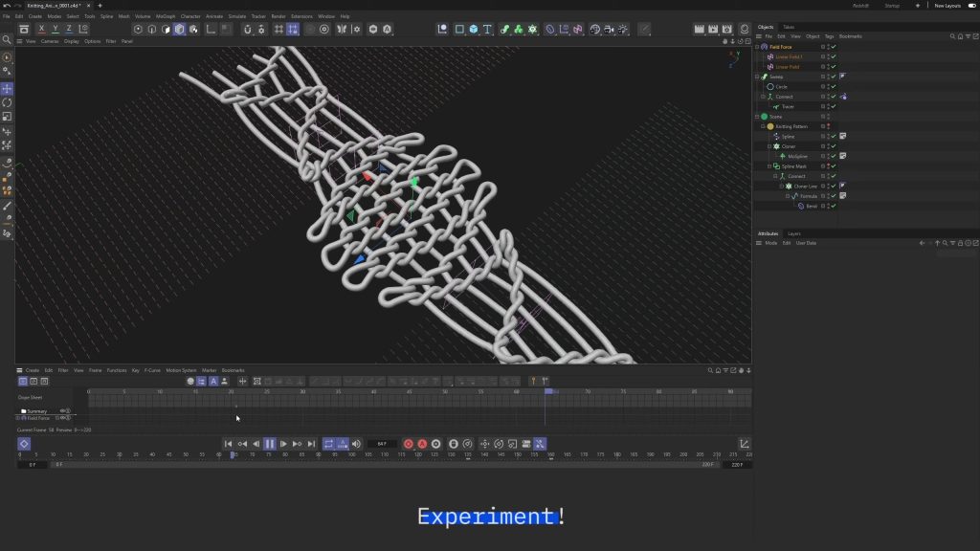Add a camera object from toolbar
Image resolution: width=980 pixels, height=551 pixels.
(609, 29)
